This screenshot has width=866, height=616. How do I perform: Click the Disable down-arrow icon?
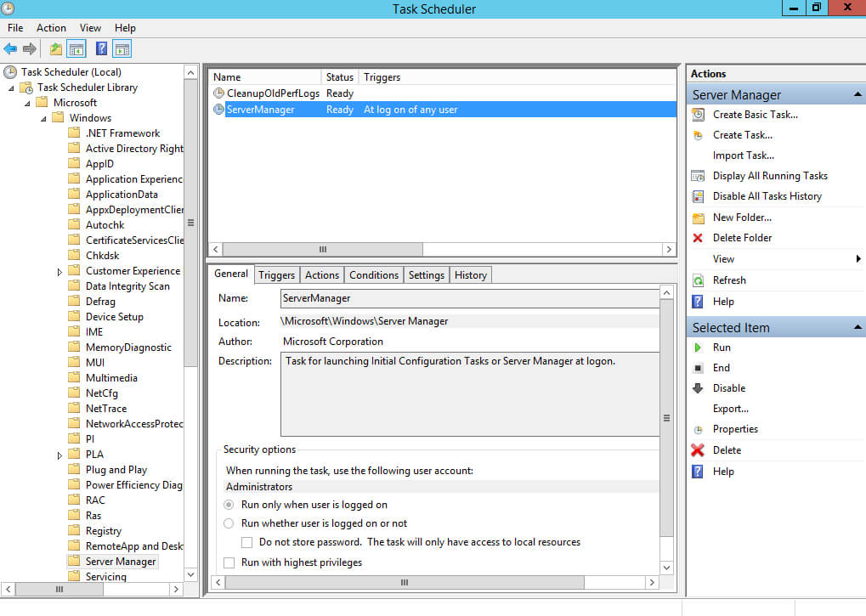698,388
